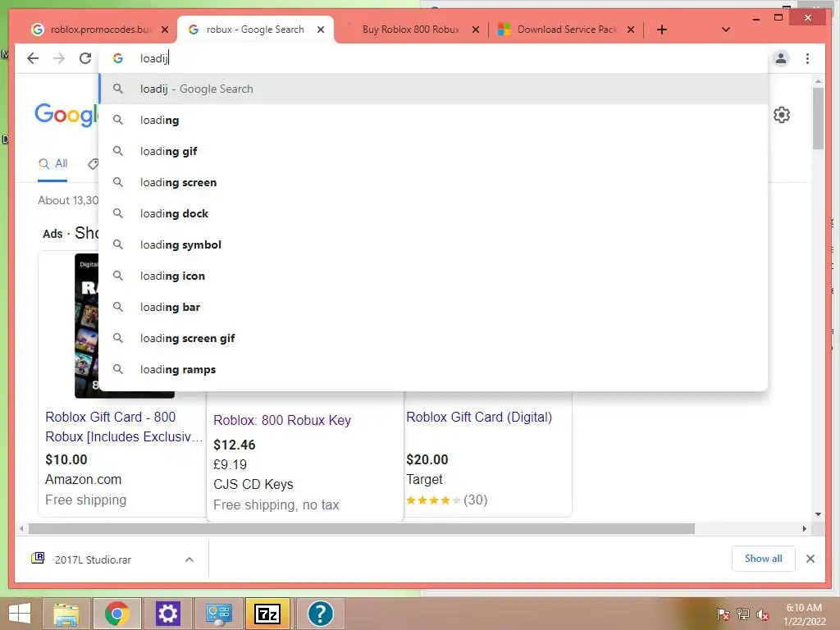Close the roblox.promocodes tab
Image resolution: width=840 pixels, height=630 pixels.
[165, 30]
